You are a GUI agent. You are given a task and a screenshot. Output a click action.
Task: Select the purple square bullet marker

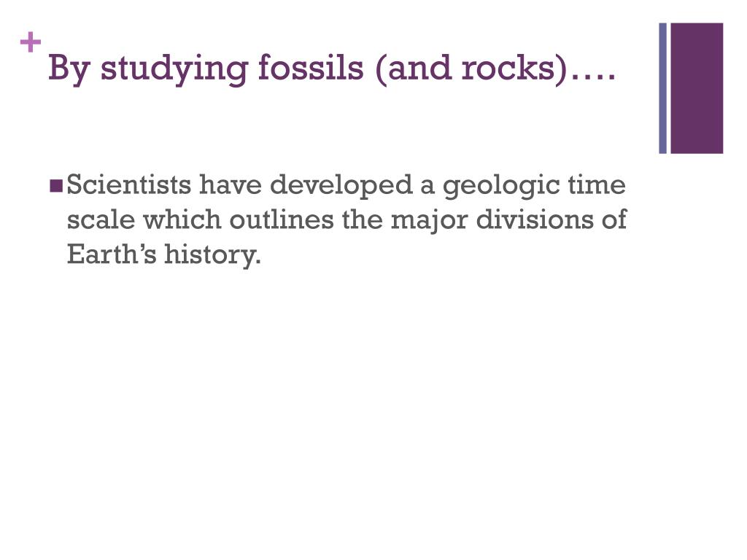point(56,186)
